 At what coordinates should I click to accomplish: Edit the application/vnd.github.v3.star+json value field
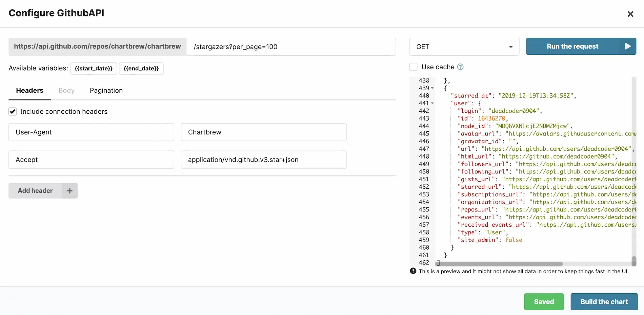point(264,160)
